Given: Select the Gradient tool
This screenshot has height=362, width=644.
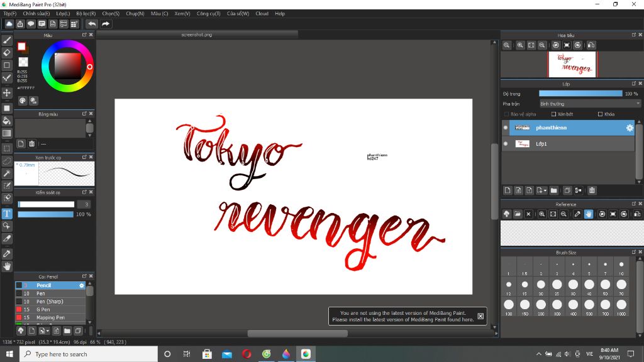Looking at the screenshot, I should tap(7, 133).
